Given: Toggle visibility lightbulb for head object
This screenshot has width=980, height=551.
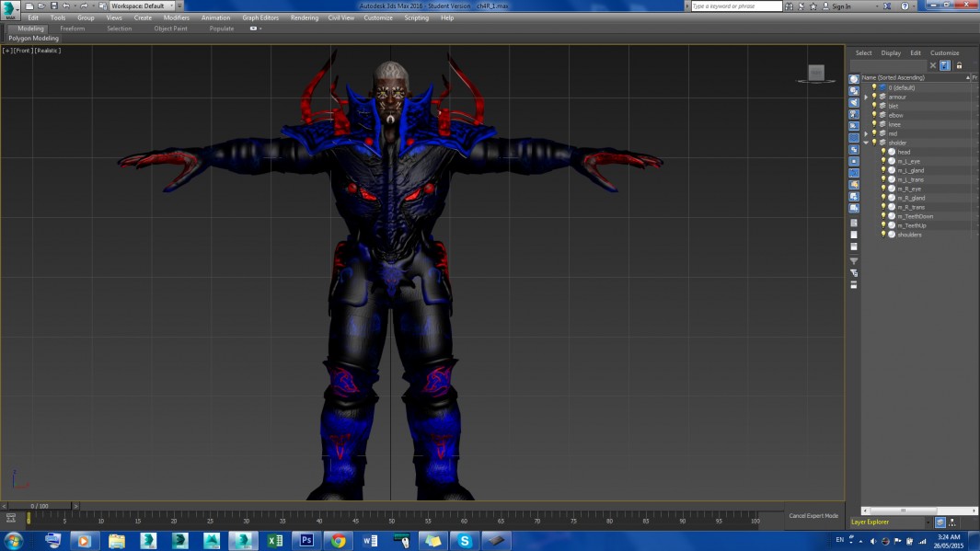Looking at the screenshot, I should pos(883,152).
